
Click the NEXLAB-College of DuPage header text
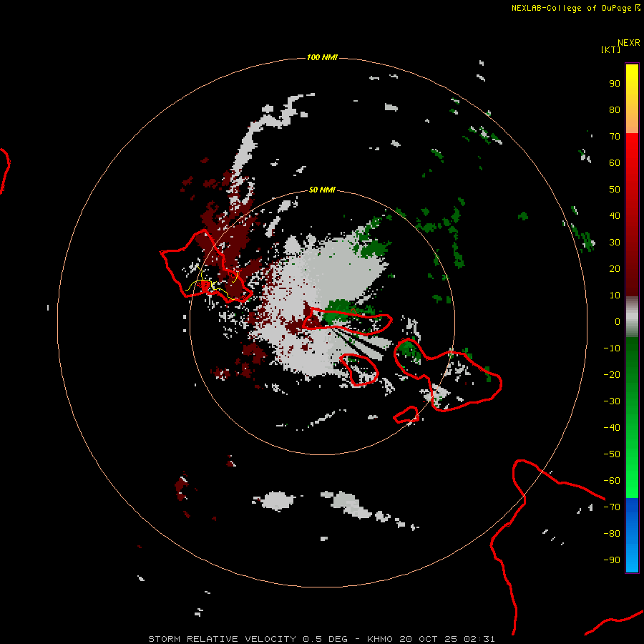pos(575,8)
